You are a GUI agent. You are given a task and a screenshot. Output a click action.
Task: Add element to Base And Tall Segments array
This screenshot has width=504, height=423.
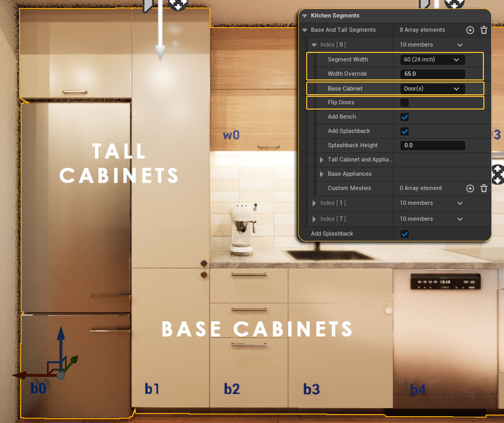point(470,30)
